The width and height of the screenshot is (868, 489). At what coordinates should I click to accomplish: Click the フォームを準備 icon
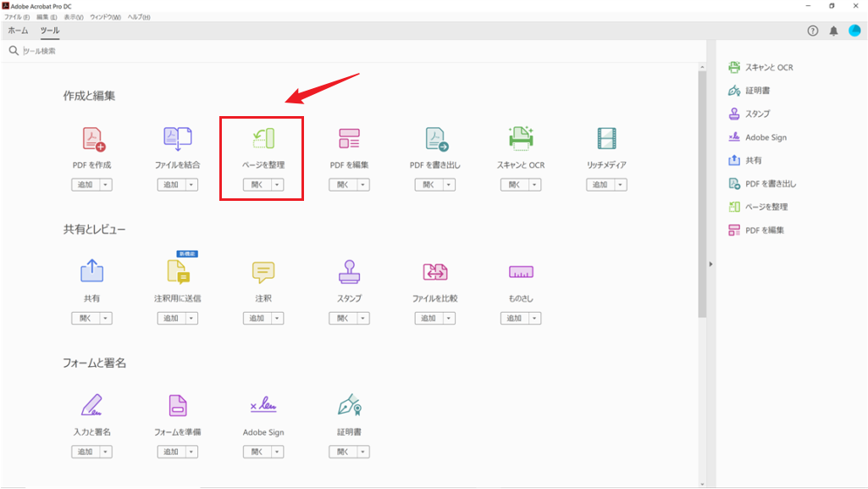[x=178, y=405]
